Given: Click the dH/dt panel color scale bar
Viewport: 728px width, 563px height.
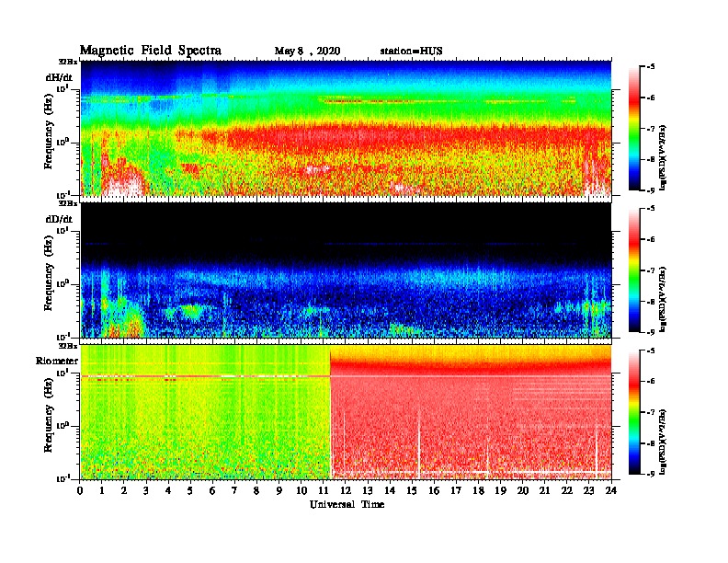Looking at the screenshot, I should tap(633, 128).
